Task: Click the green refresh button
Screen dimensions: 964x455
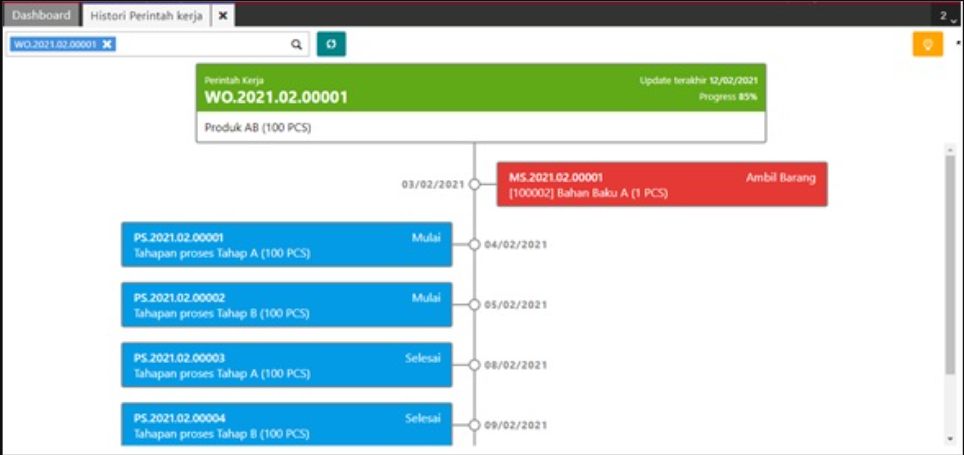Action: pyautogui.click(x=331, y=45)
